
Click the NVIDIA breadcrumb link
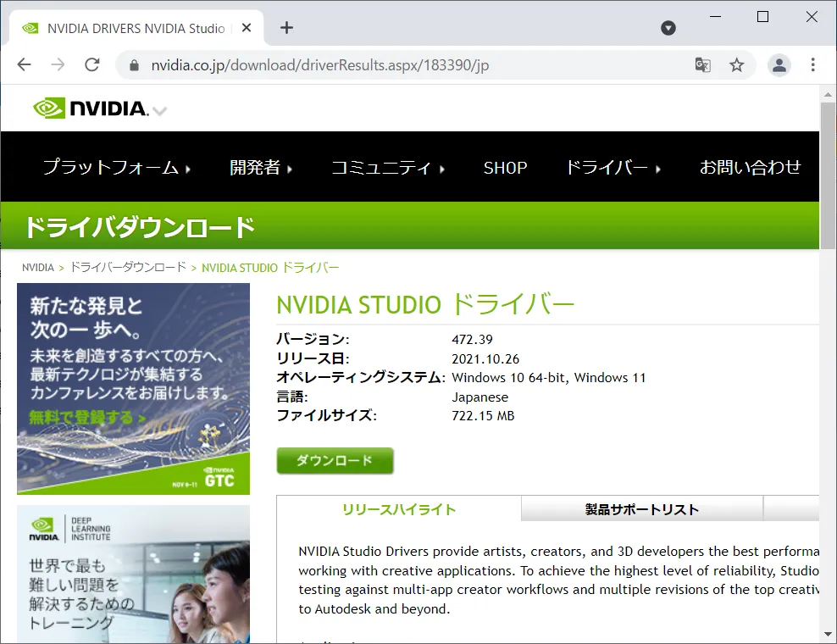click(38, 268)
